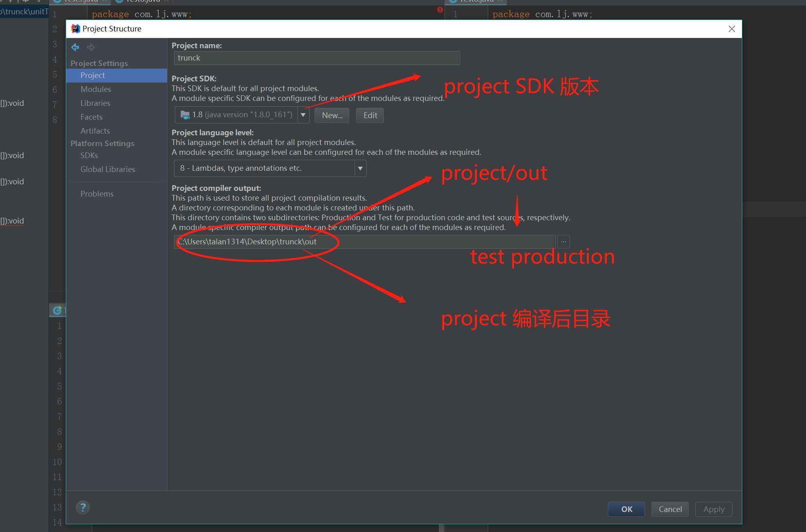Select Modules in Project Settings
806x532 pixels.
coord(96,89)
